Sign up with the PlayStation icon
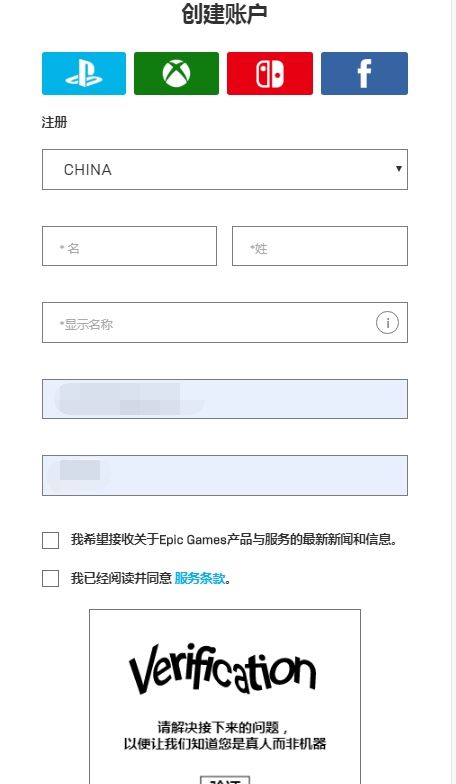Image resolution: width=456 pixels, height=784 pixels. (x=84, y=74)
